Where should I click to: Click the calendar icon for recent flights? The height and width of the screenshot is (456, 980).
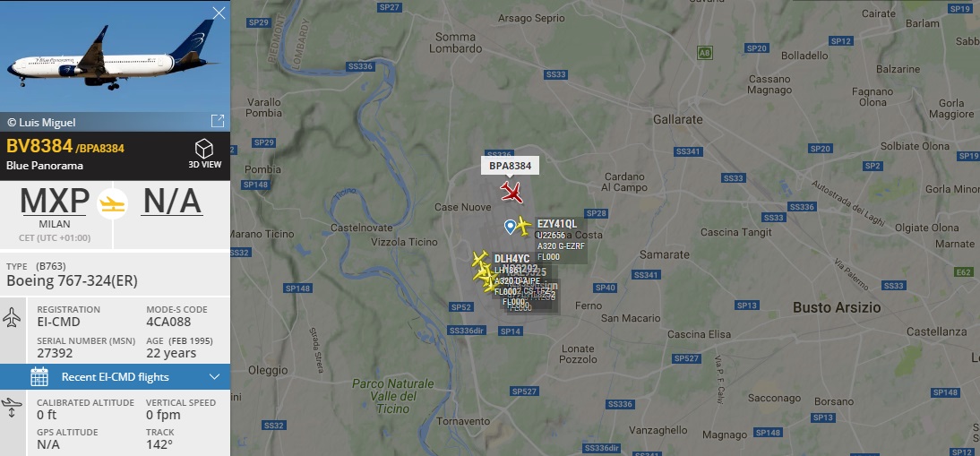click(39, 376)
